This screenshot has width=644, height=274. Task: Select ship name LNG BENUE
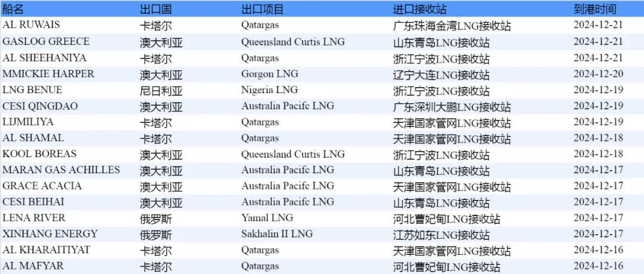coord(32,90)
